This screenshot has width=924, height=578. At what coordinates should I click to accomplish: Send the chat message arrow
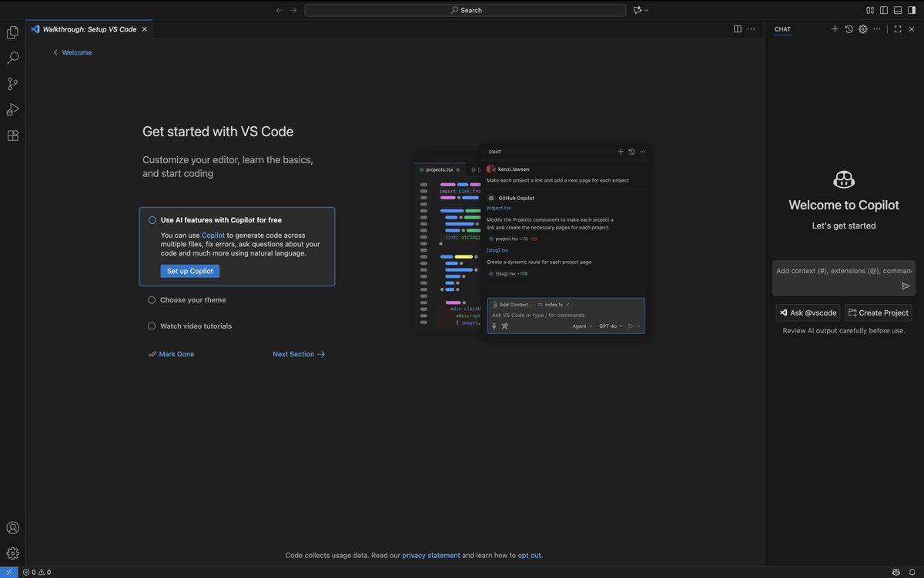(906, 286)
